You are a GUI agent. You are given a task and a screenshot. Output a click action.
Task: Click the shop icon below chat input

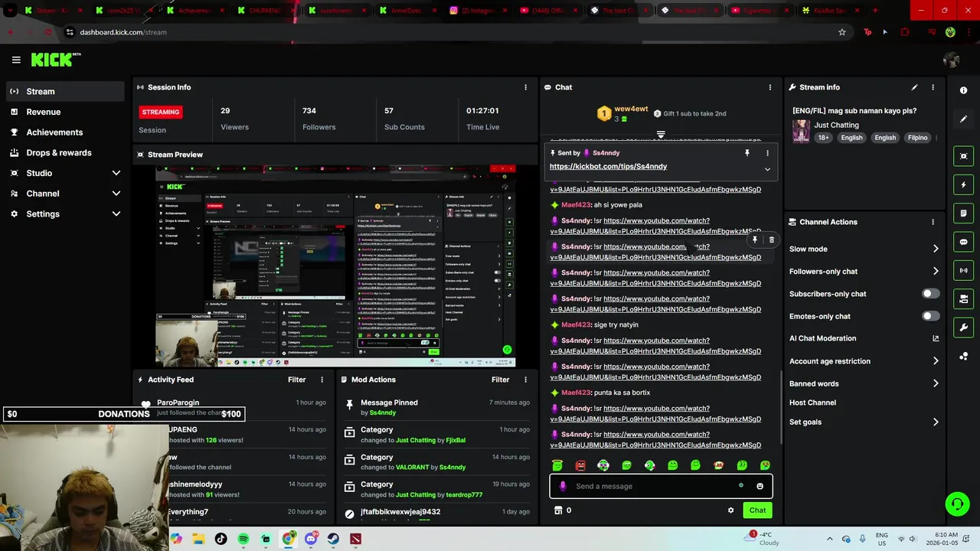coord(558,510)
